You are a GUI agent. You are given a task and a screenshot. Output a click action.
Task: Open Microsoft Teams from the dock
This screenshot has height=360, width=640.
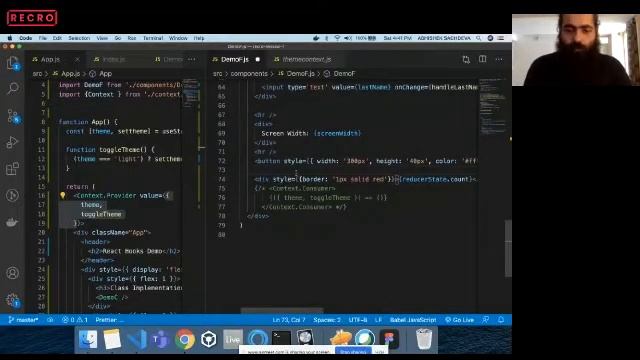coord(160,339)
